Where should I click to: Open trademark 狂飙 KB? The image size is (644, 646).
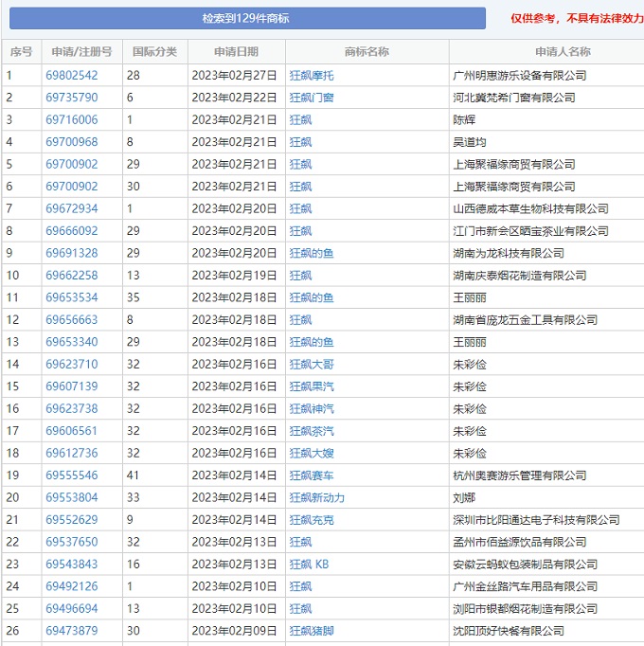(x=309, y=565)
